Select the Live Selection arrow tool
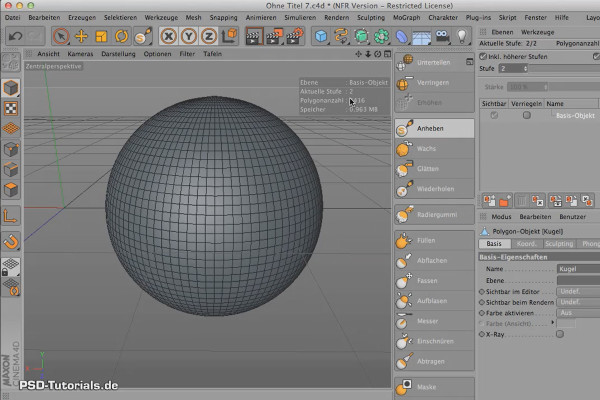 pos(61,36)
